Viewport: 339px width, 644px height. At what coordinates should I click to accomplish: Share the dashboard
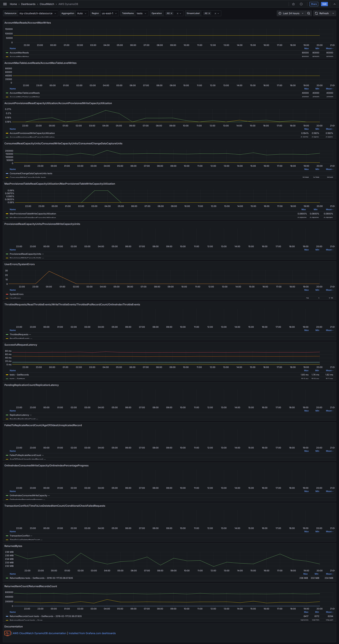314,4
